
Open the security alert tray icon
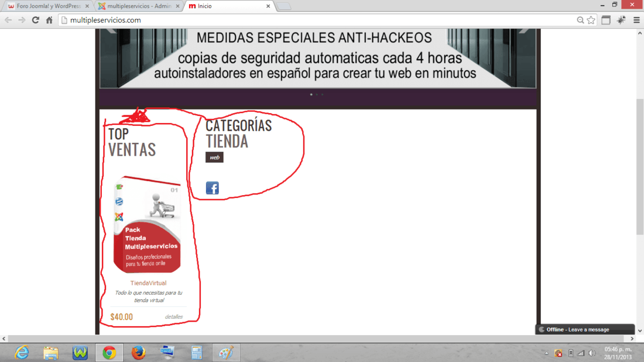pyautogui.click(x=558, y=353)
